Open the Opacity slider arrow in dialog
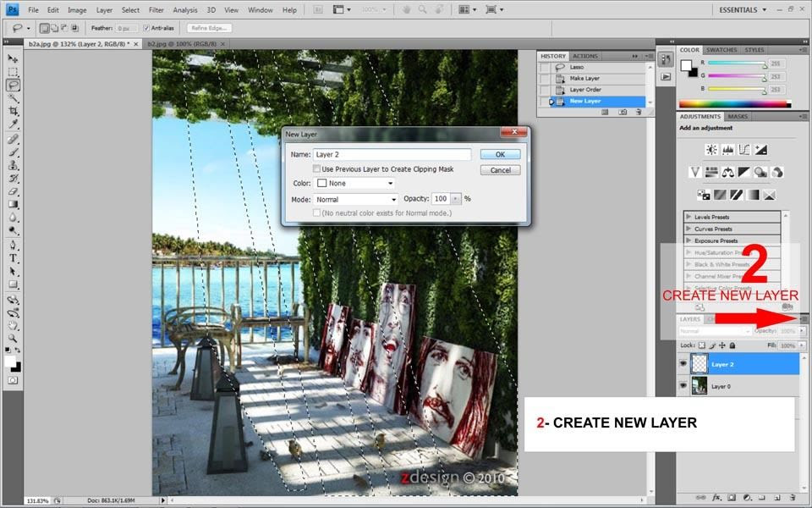Image resolution: width=812 pixels, height=508 pixels. (456, 198)
